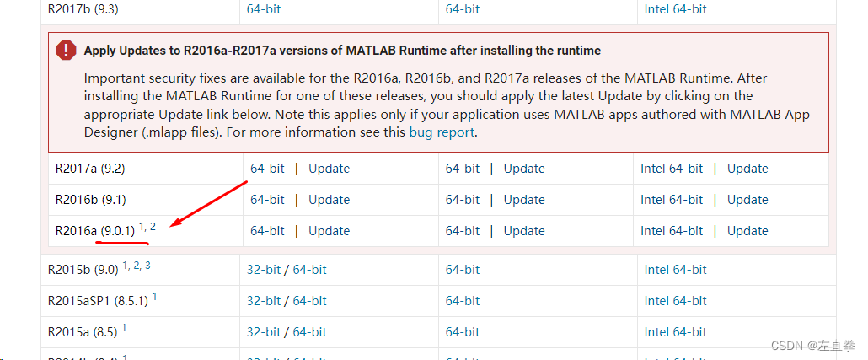Select the R2017b (9.3) release label

tap(83, 9)
